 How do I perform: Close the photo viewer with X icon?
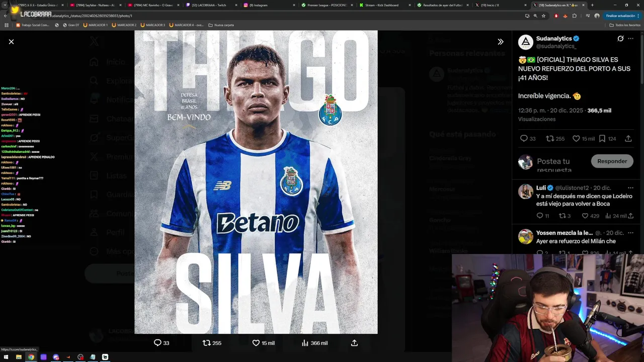[11, 42]
